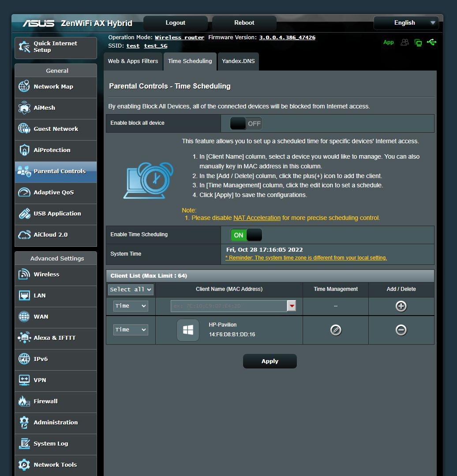Open the Parental Controls section
The image size is (457, 476).
(x=56, y=172)
